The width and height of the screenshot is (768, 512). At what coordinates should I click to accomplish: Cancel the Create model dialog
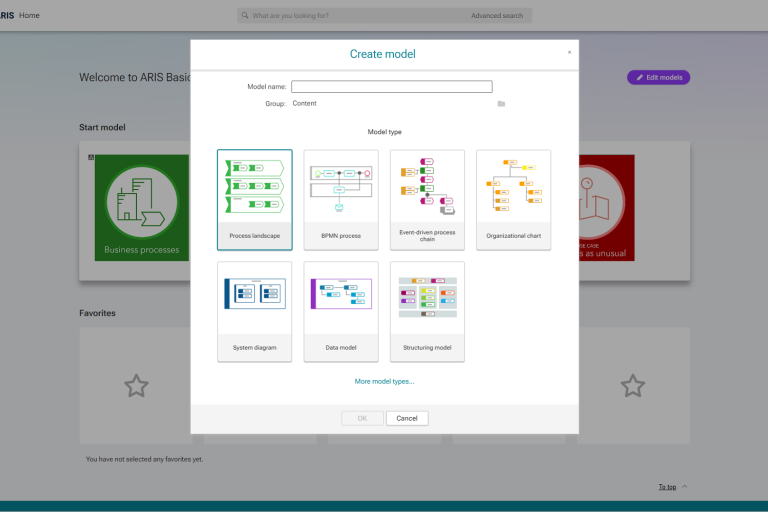pos(407,418)
